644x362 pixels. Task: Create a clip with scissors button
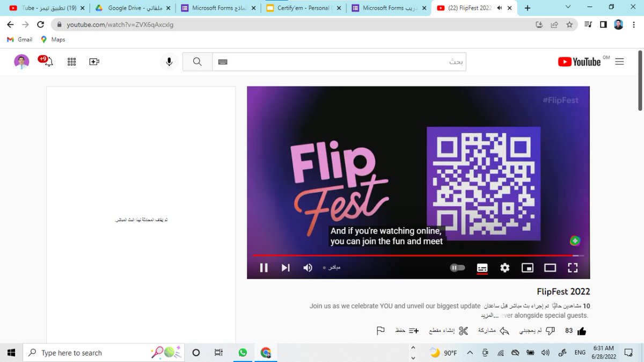(450, 331)
